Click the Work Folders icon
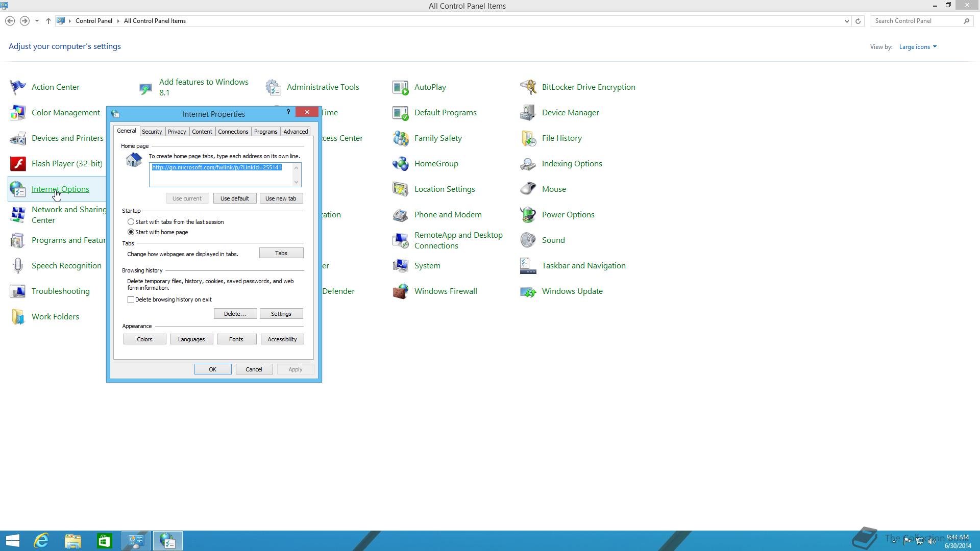Viewport: 980px width, 551px height. [18, 317]
